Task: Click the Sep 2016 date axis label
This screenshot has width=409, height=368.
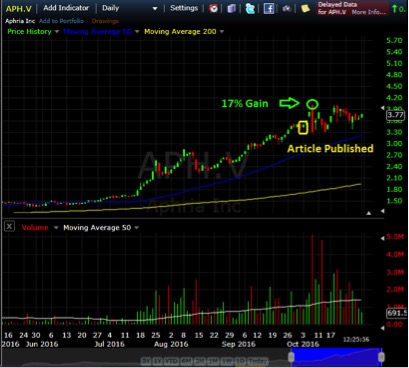Action: click(x=238, y=344)
